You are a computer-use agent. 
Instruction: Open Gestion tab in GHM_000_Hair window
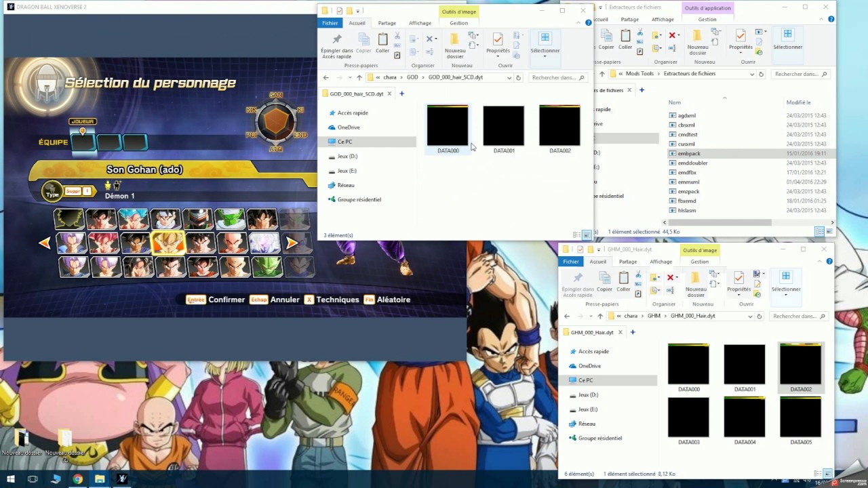coord(700,262)
